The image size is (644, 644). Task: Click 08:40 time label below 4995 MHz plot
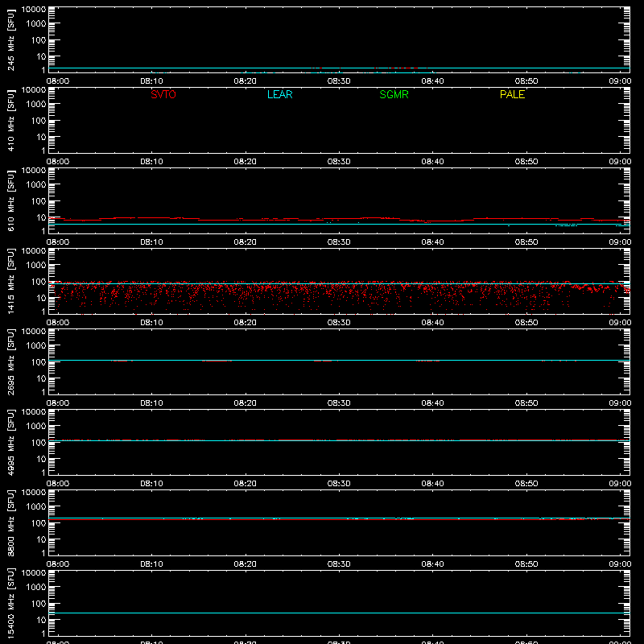coord(432,484)
